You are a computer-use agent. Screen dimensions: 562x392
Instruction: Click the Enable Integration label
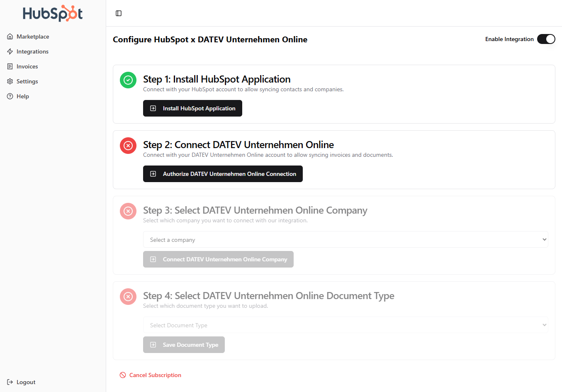509,39
